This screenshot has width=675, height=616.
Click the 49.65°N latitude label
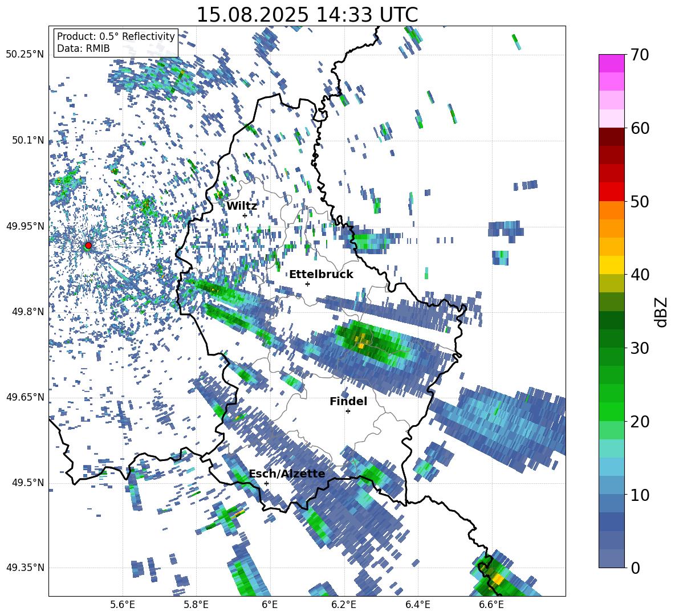pyautogui.click(x=25, y=397)
